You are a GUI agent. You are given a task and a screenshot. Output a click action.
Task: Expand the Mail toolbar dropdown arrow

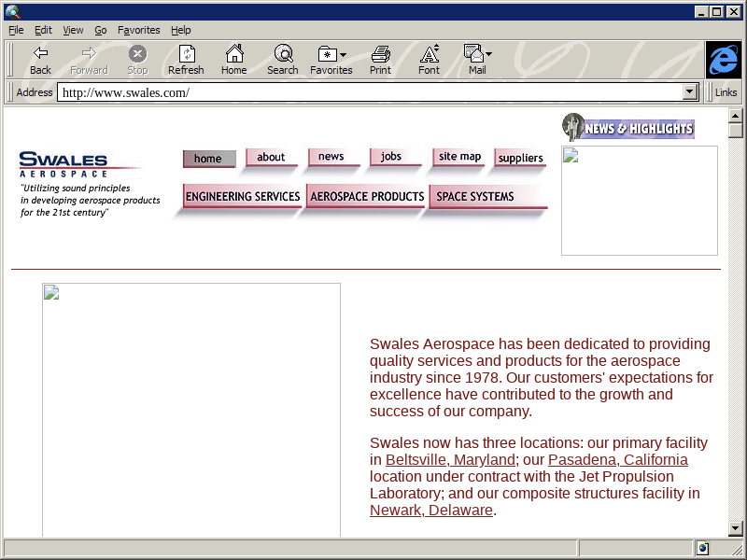(488, 55)
